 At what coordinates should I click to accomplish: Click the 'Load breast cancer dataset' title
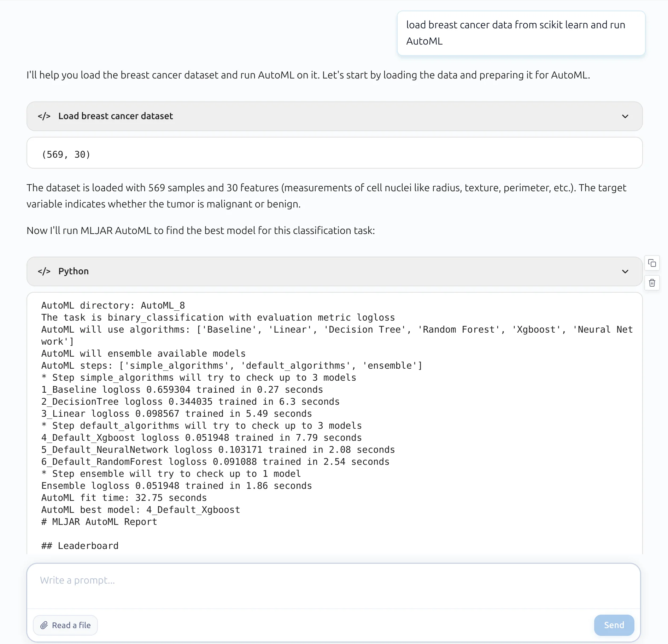pos(116,116)
